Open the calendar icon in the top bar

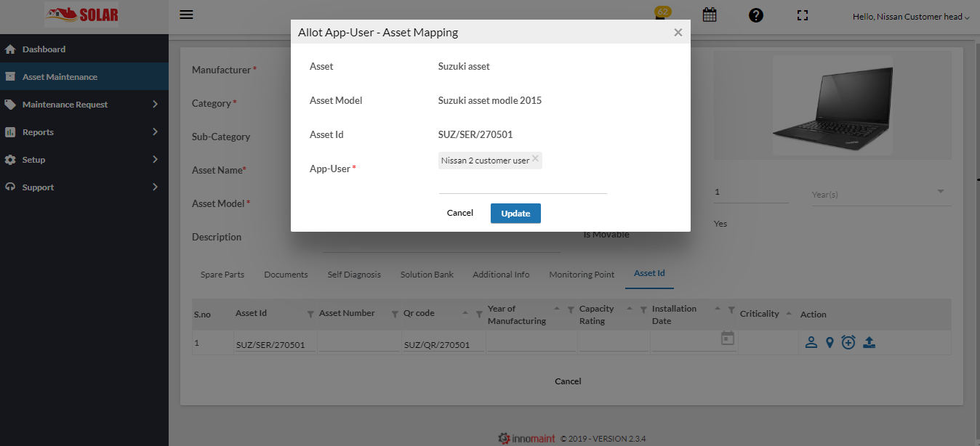point(710,15)
